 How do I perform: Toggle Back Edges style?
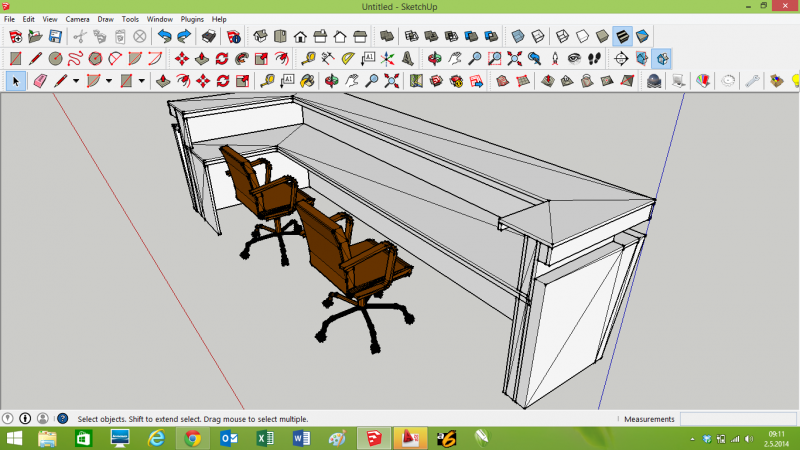(x=538, y=36)
